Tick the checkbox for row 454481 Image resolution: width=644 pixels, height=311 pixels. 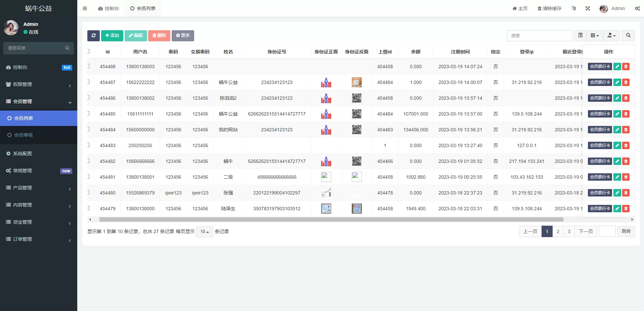pyautogui.click(x=88, y=177)
